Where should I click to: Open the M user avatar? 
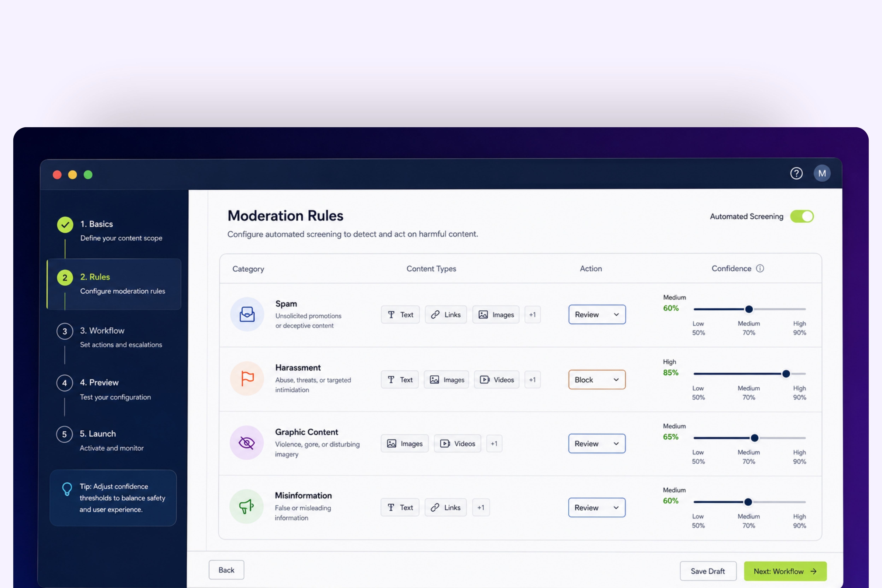pyautogui.click(x=822, y=173)
